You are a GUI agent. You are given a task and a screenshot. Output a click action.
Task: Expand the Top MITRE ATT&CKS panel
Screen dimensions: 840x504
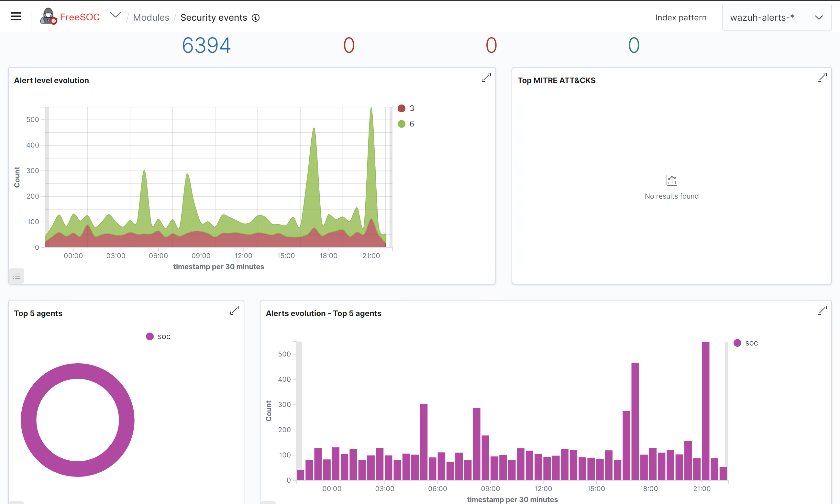click(x=822, y=77)
